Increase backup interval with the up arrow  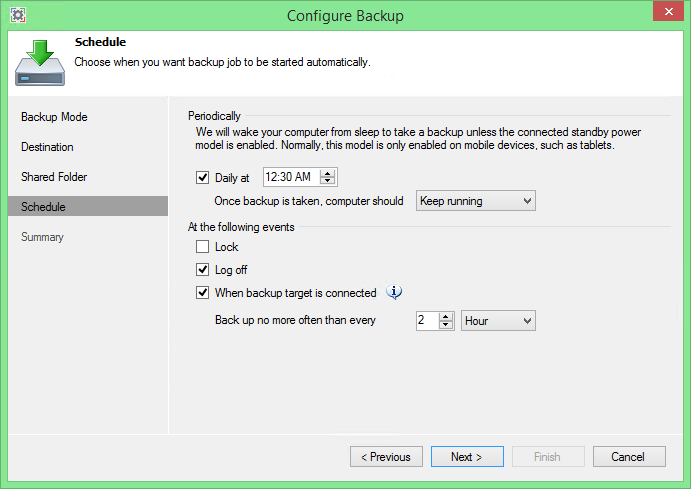point(446,317)
